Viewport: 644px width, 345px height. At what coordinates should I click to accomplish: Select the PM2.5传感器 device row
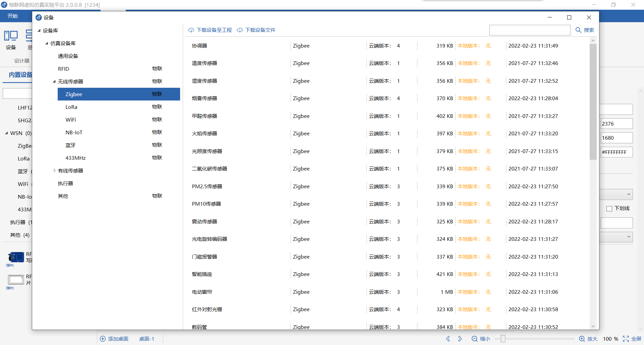point(387,187)
